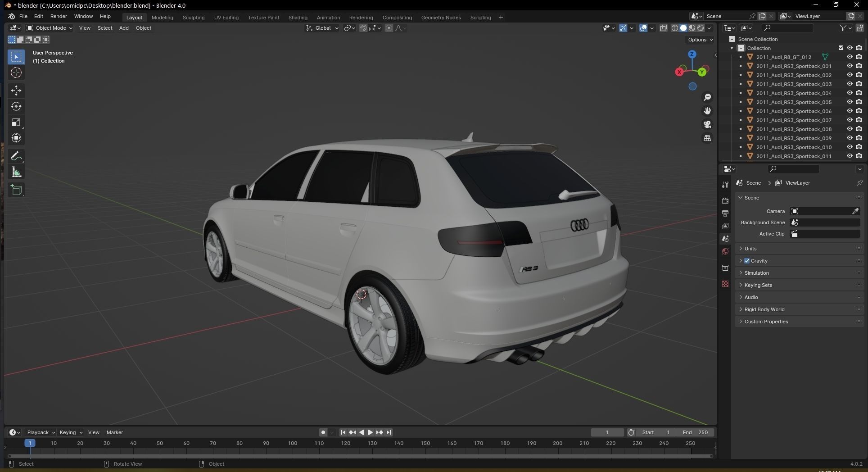Image resolution: width=868 pixels, height=472 pixels.
Task: Disable render for 2011_Audi_RS3_Sportback_009
Action: pos(859,138)
